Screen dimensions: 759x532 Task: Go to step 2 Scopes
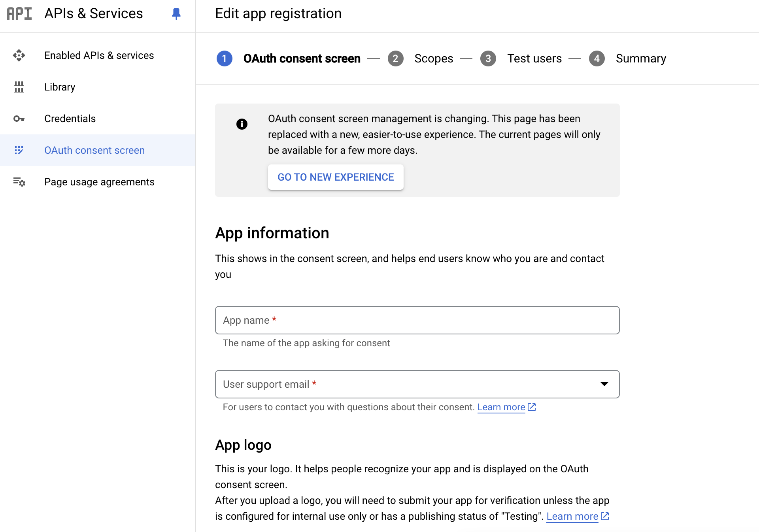[x=433, y=58]
